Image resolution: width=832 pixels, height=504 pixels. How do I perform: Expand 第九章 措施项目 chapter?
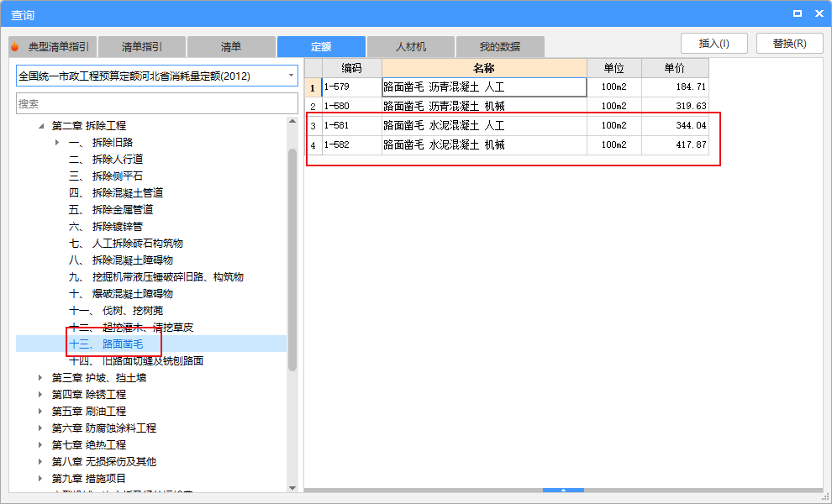click(40, 479)
